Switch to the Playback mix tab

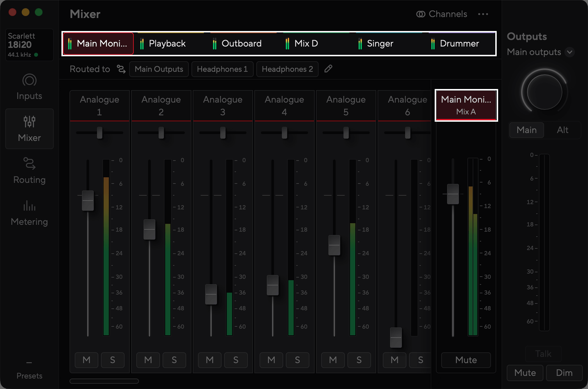pos(171,44)
